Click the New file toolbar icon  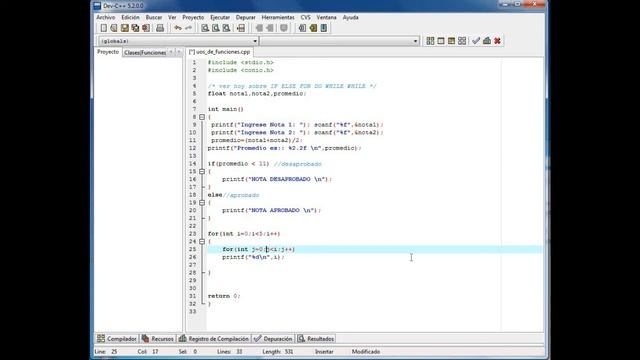click(x=104, y=28)
